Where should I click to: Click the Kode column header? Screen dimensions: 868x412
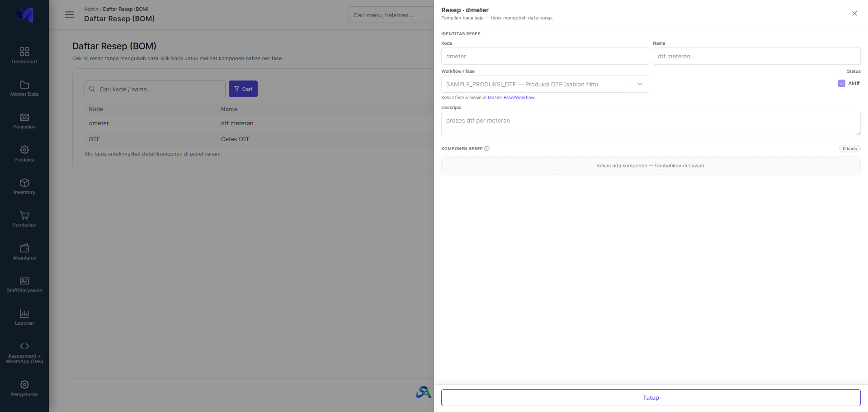[x=96, y=109]
